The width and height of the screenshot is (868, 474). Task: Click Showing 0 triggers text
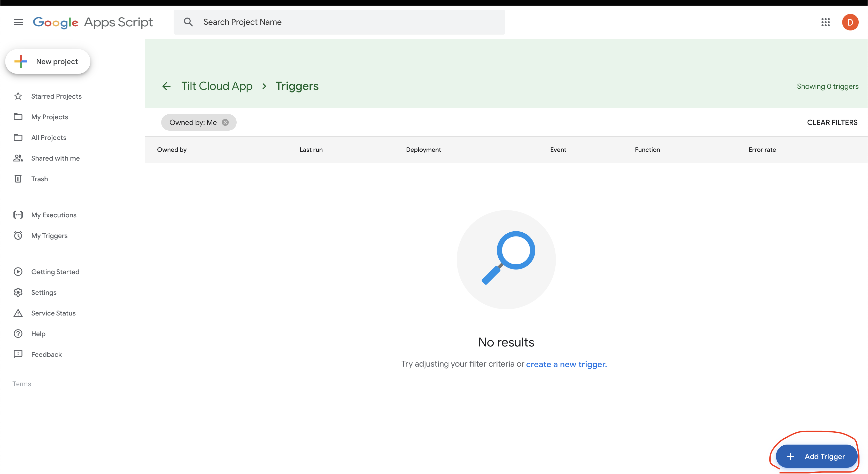point(827,86)
